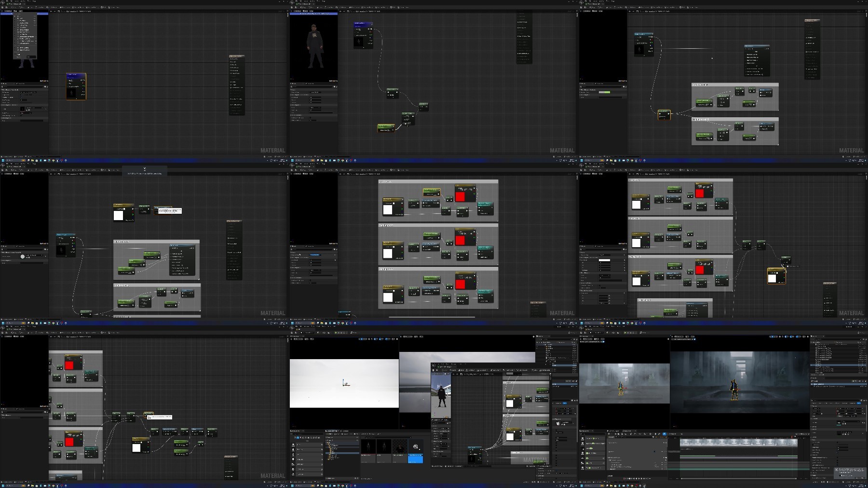Select the highlighted Outliner row in bottom-middle frame
The width and height of the screenshot is (868, 488).
(563, 365)
